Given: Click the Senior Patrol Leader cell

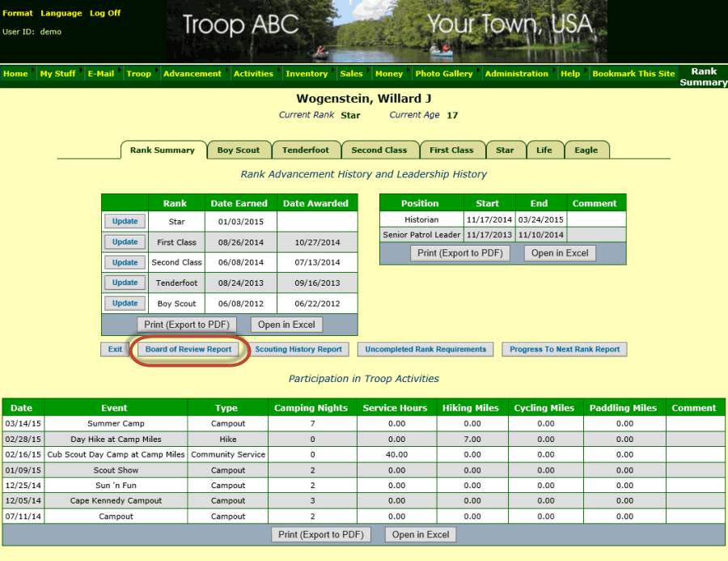Looking at the screenshot, I should pyautogui.click(x=421, y=235).
